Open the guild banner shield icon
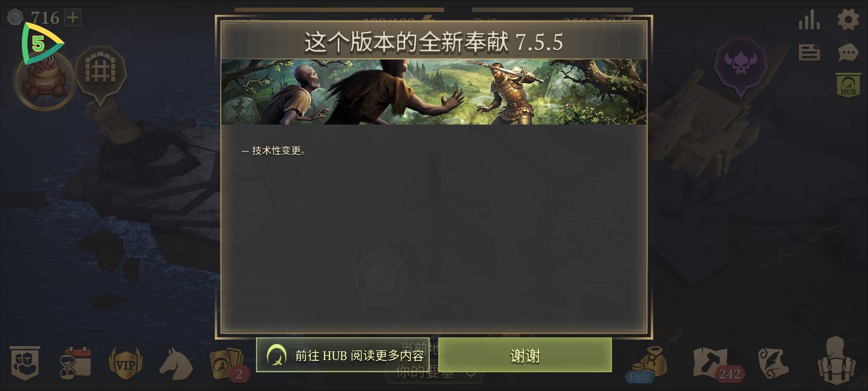 [x=25, y=363]
